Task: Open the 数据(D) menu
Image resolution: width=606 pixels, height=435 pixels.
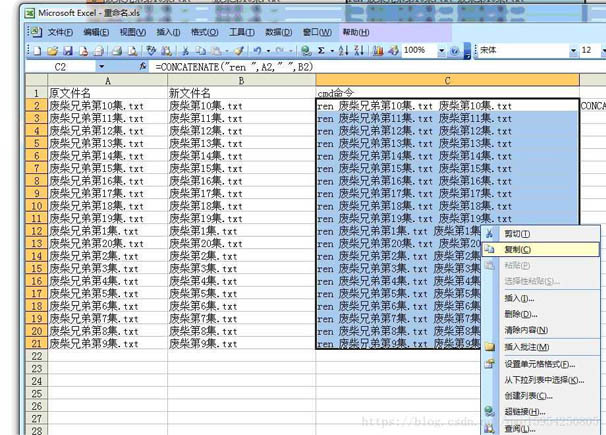Action: [278, 32]
